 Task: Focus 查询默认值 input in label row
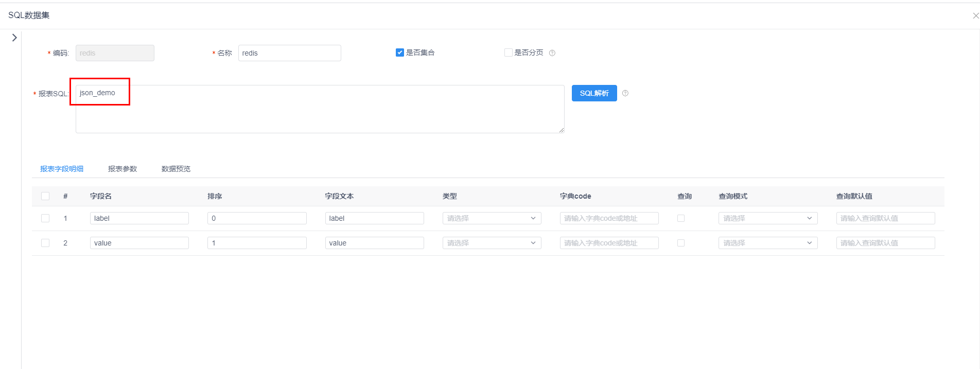coord(886,218)
